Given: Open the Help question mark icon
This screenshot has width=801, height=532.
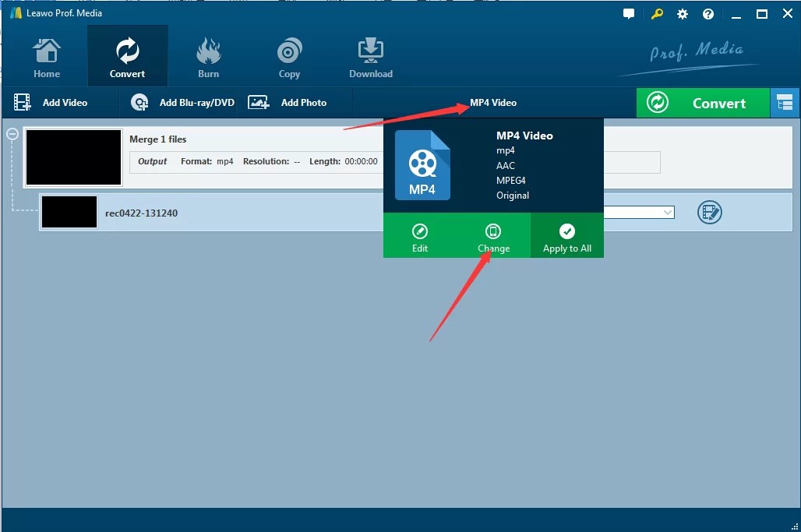Looking at the screenshot, I should pos(707,13).
